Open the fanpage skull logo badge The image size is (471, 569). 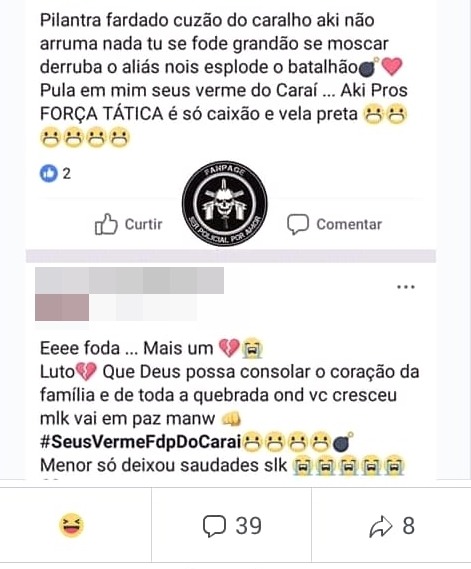[225, 204]
